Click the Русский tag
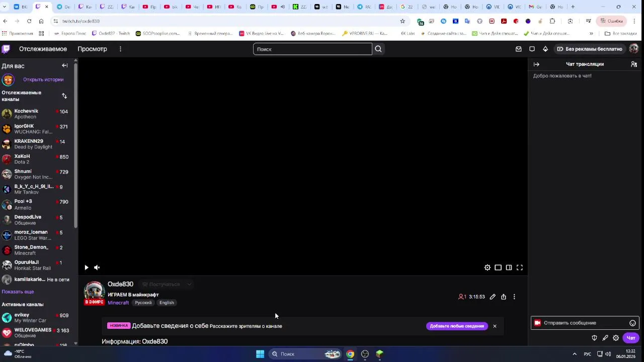Viewport: 644px width, 362px height. pos(143,303)
